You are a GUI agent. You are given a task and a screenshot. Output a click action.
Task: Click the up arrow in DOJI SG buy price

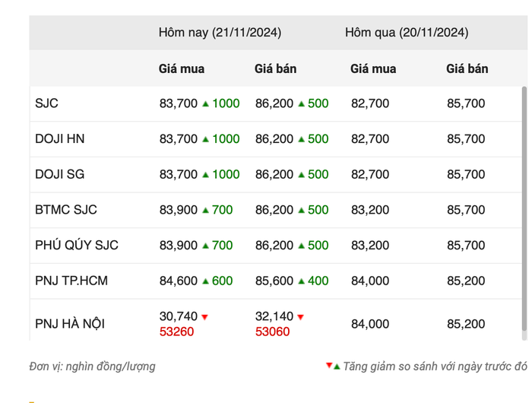pos(205,175)
